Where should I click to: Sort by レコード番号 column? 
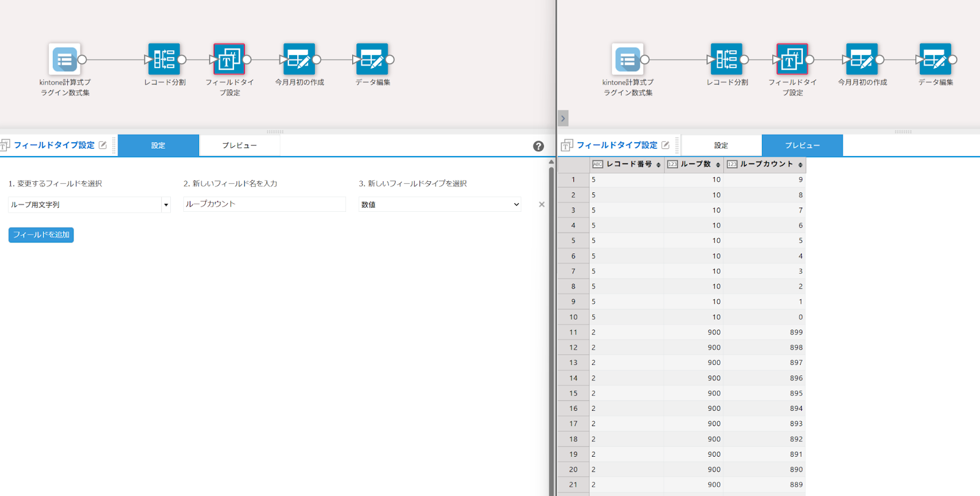tap(658, 165)
